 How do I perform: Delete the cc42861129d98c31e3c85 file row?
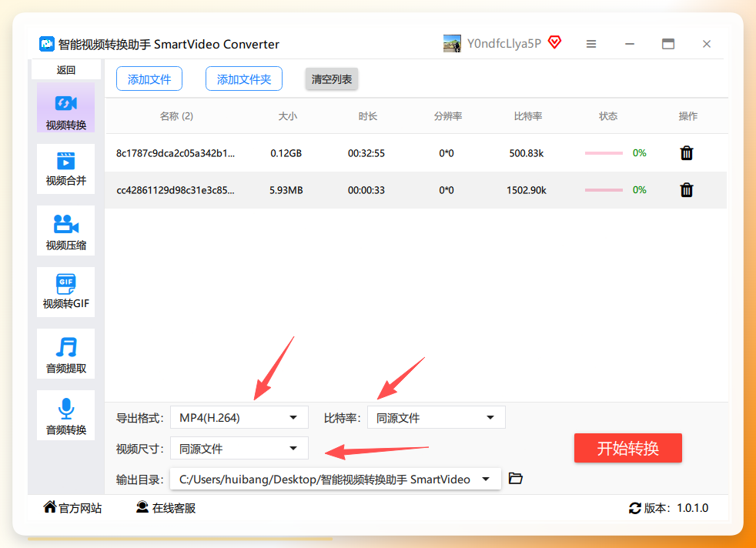(687, 190)
